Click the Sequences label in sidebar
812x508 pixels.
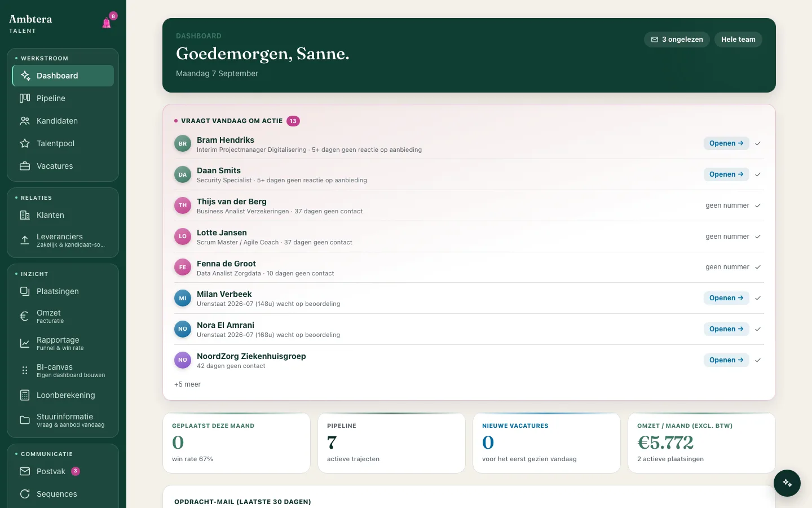pos(57,494)
